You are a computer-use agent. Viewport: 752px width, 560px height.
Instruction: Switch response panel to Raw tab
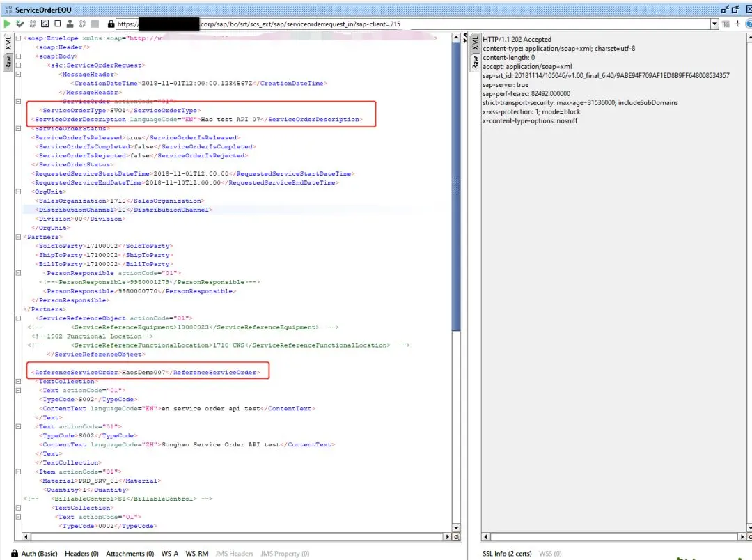click(475, 62)
